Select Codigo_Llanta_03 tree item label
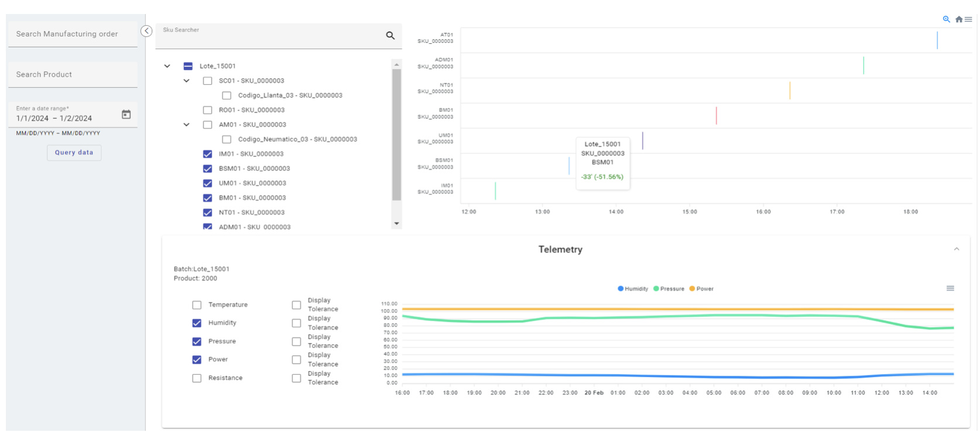 [290, 95]
